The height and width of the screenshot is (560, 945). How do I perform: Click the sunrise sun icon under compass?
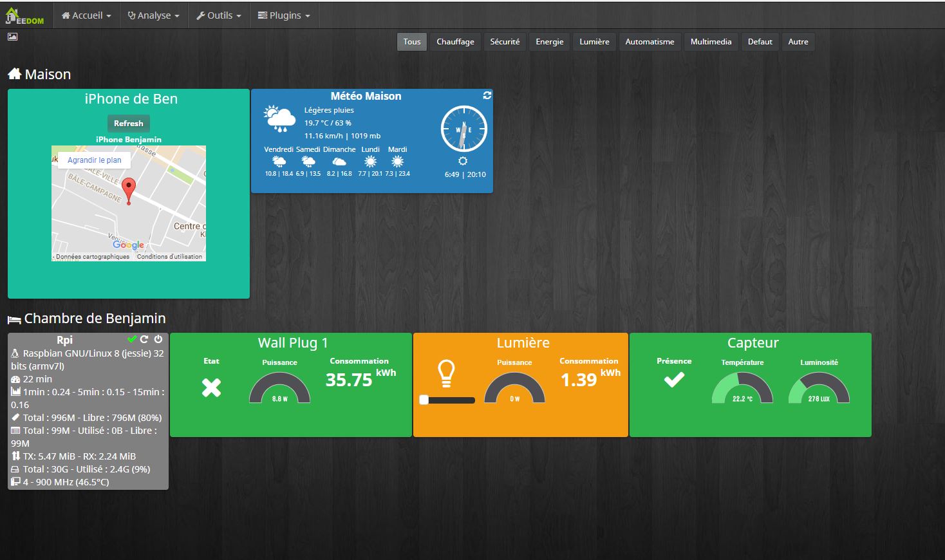tap(462, 161)
